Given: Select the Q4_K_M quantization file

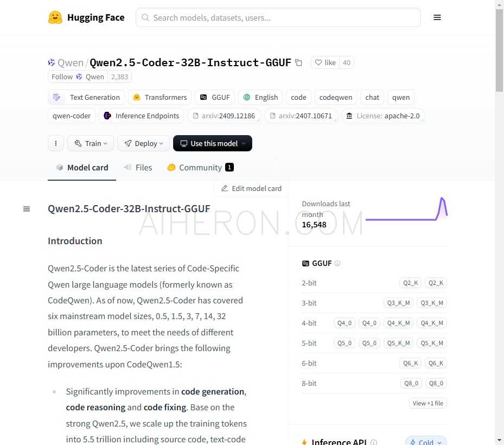Looking at the screenshot, I should (398, 322).
